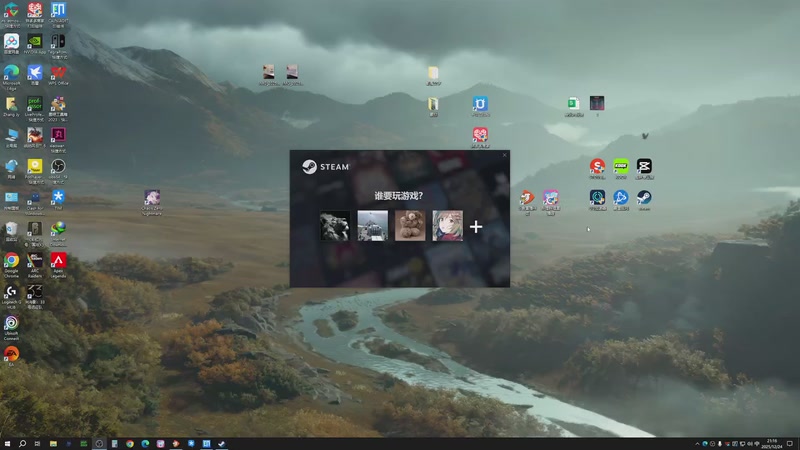
Task: Open the Baidu Netdisk desktop shortcut
Action: tap(11, 44)
